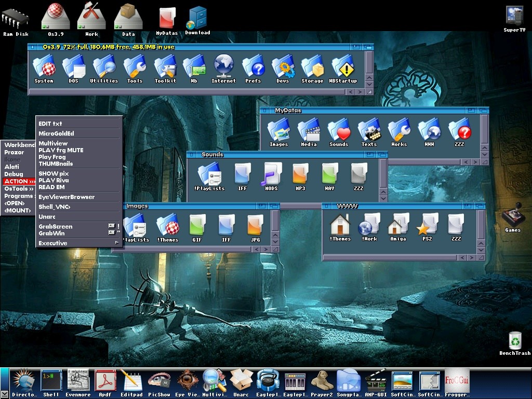
Task: Open the Storage folder icon
Action: 312,69
